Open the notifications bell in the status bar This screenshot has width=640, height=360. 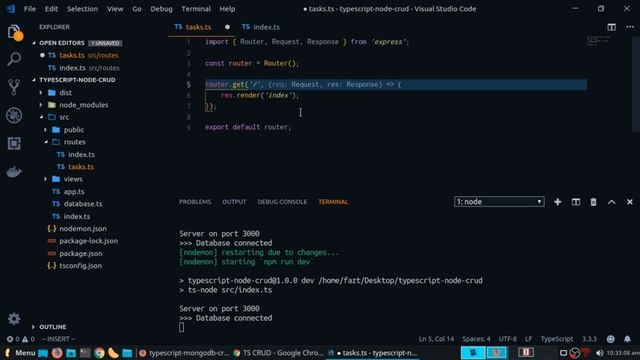(x=627, y=339)
